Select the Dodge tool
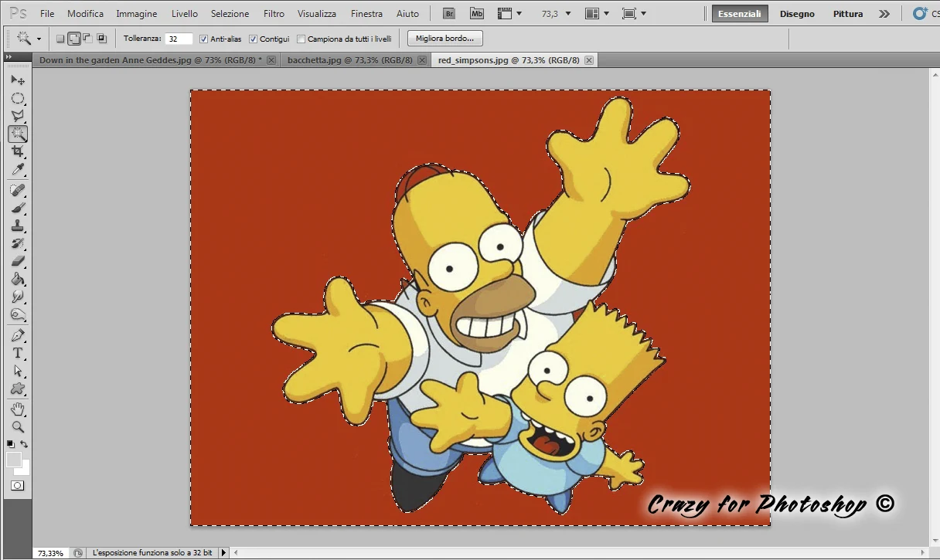 17,314
